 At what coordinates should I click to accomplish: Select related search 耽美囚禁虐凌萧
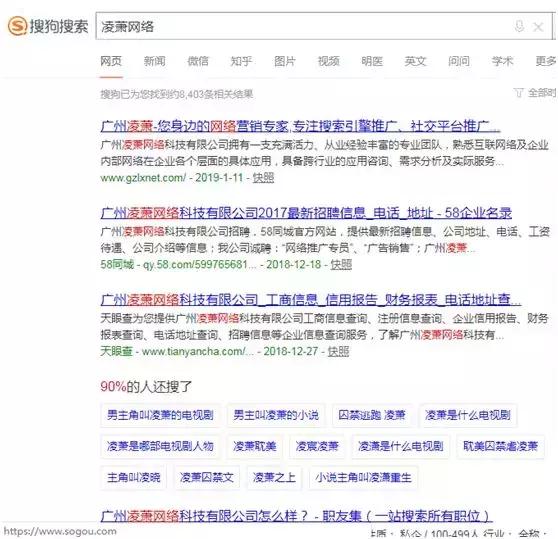(x=500, y=446)
